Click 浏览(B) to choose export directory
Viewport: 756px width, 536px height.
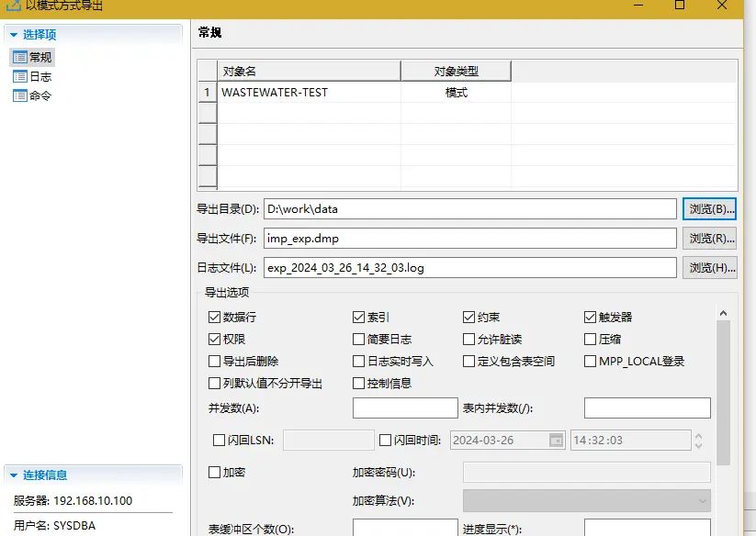[709, 209]
